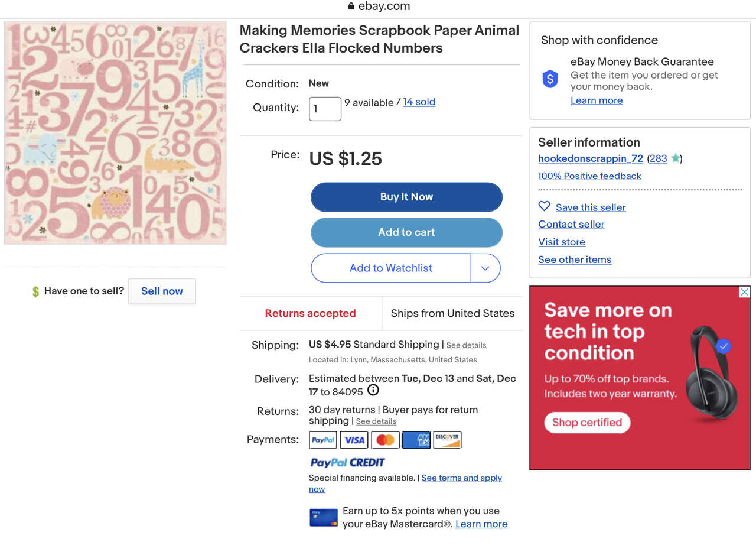
Task: Click the delivery info circle icon
Action: coord(373,390)
